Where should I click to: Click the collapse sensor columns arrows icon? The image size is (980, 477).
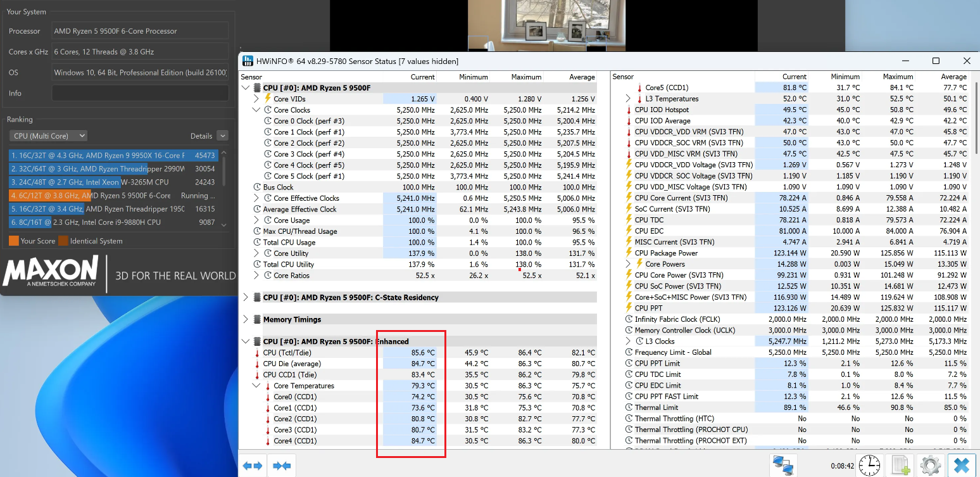point(282,466)
